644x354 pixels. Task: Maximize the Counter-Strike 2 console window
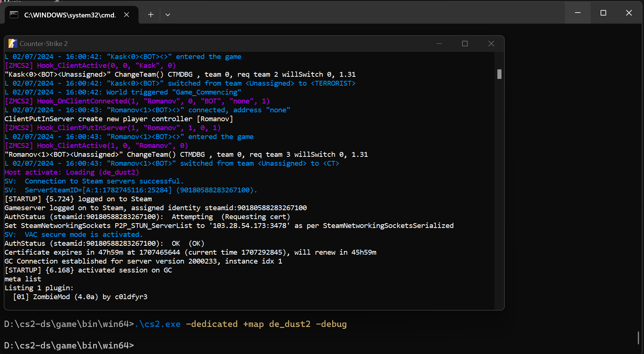(465, 44)
